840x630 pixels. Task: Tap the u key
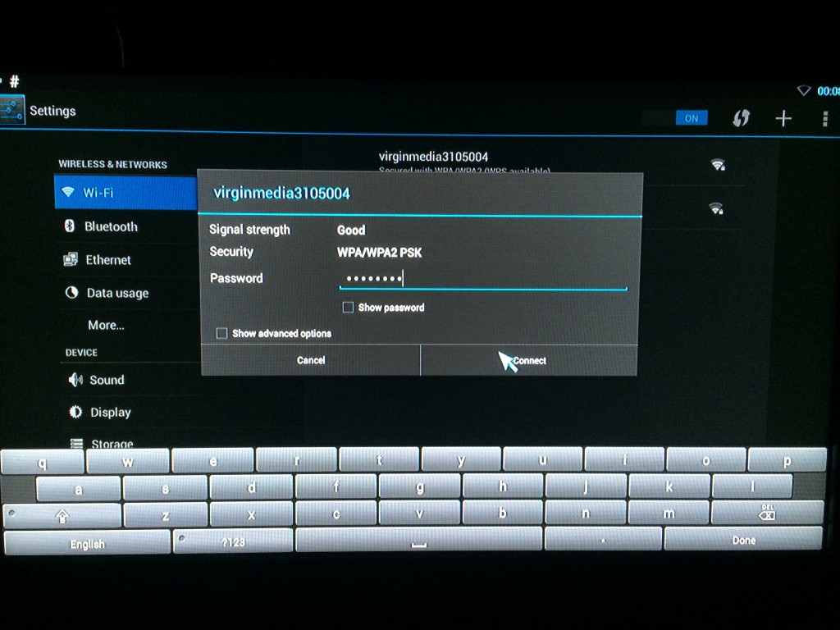542,459
